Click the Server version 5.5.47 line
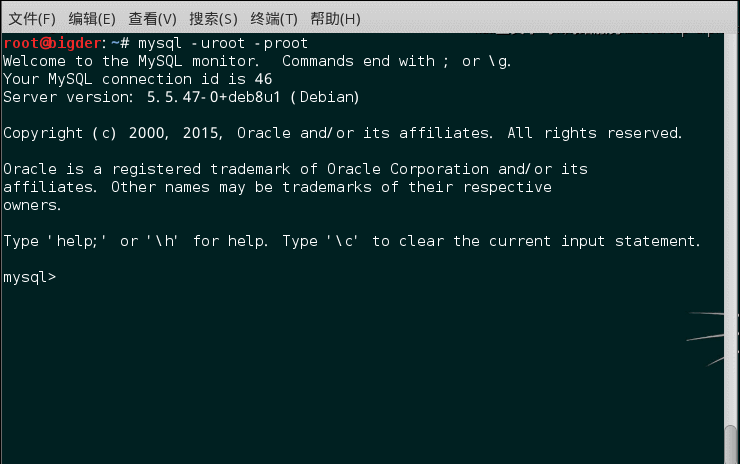 (x=180, y=97)
